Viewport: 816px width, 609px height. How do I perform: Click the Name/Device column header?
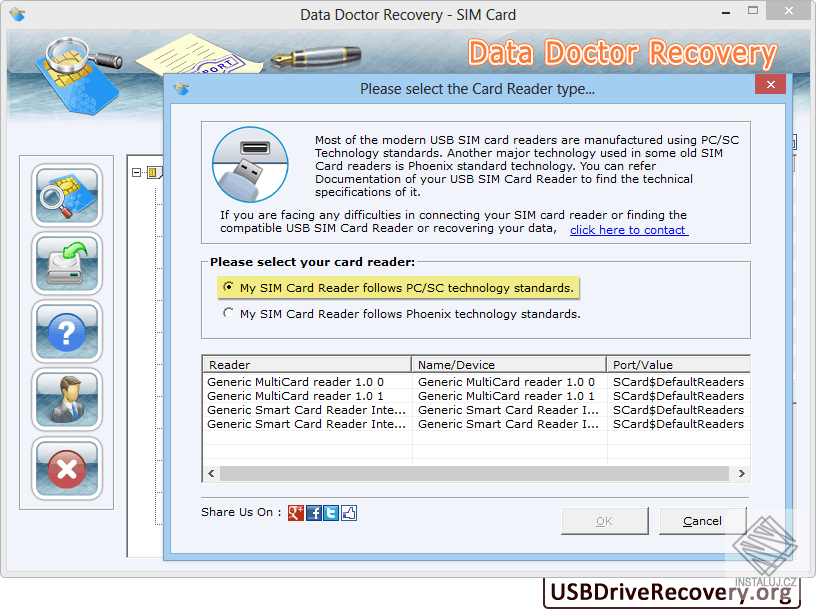coord(508,364)
